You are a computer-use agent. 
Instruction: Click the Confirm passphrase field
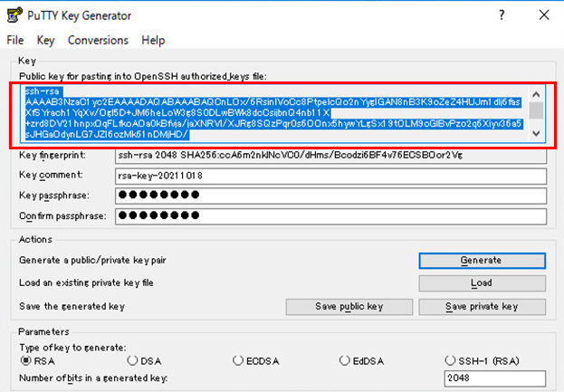pyautogui.click(x=330, y=216)
